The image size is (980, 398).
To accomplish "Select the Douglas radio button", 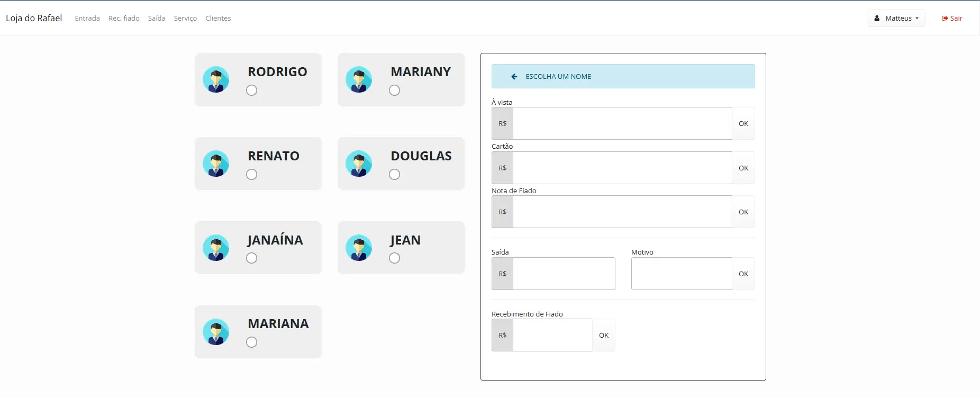I will (395, 175).
